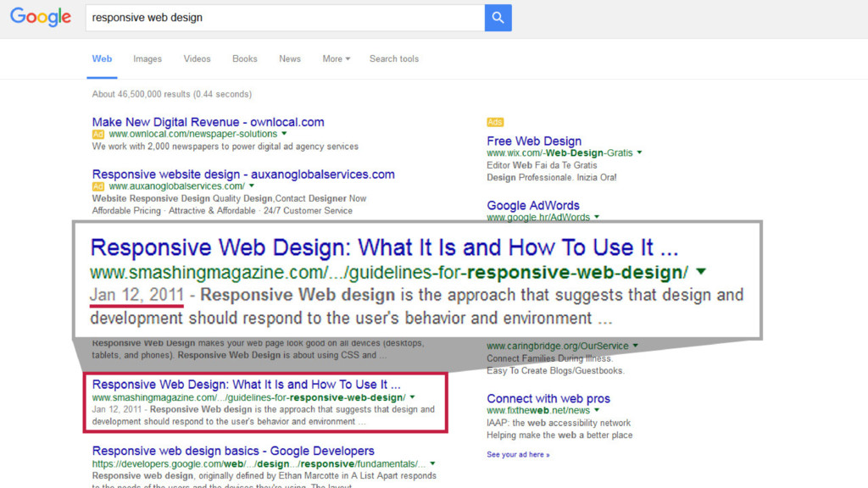Click 'See your ad here »' link
The image size is (868, 488).
[518, 454]
